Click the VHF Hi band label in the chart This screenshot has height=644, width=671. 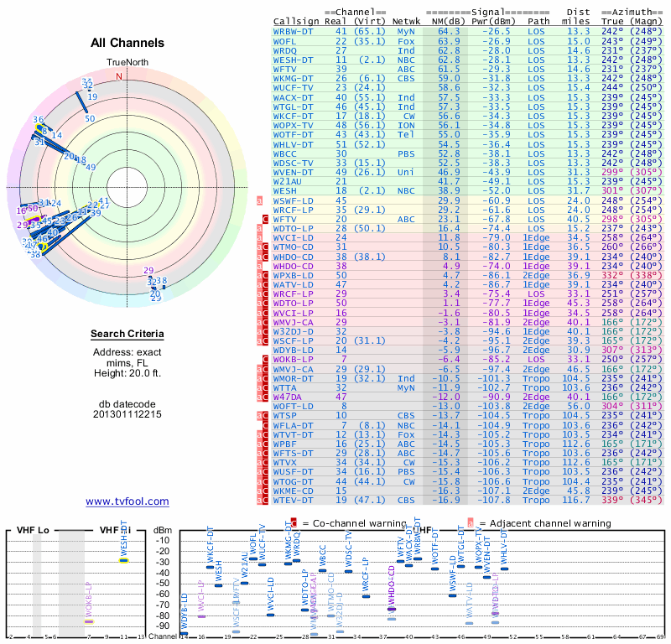115,530
